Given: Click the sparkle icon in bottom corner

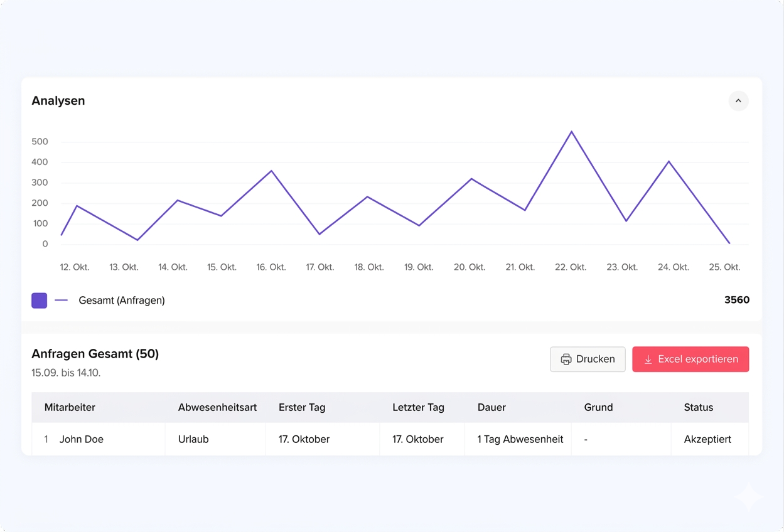Looking at the screenshot, I should (x=748, y=496).
